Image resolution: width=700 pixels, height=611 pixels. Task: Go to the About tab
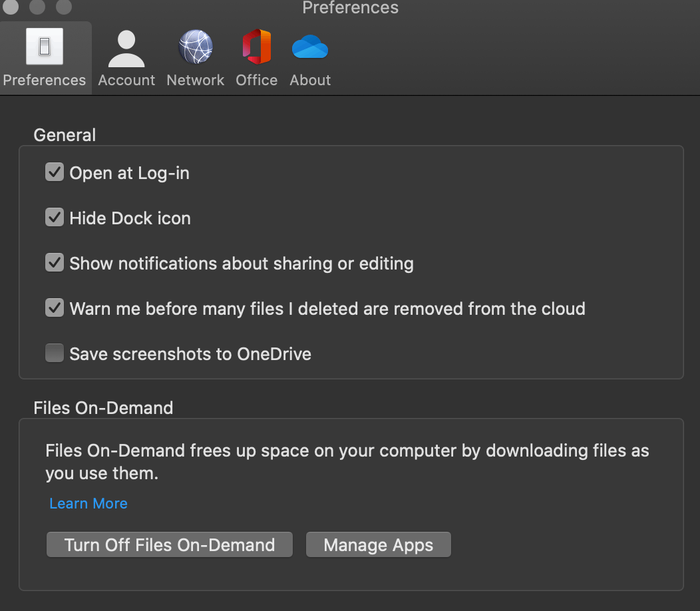click(x=309, y=57)
